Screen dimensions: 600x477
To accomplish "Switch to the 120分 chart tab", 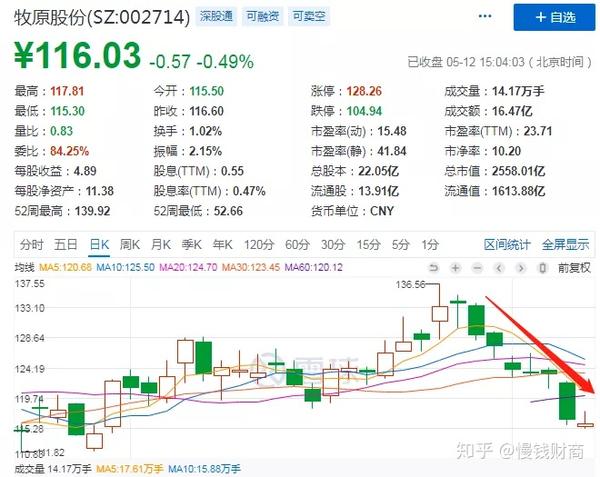I will point(259,244).
